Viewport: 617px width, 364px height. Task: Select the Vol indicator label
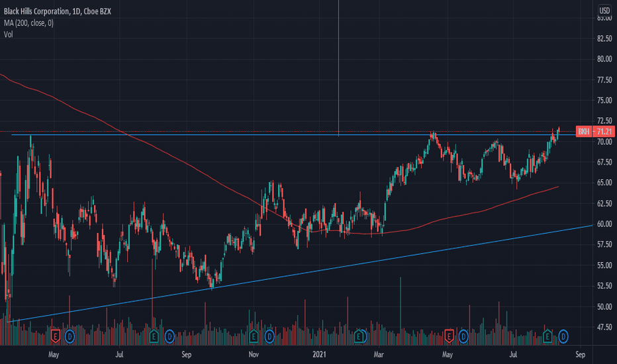point(8,34)
